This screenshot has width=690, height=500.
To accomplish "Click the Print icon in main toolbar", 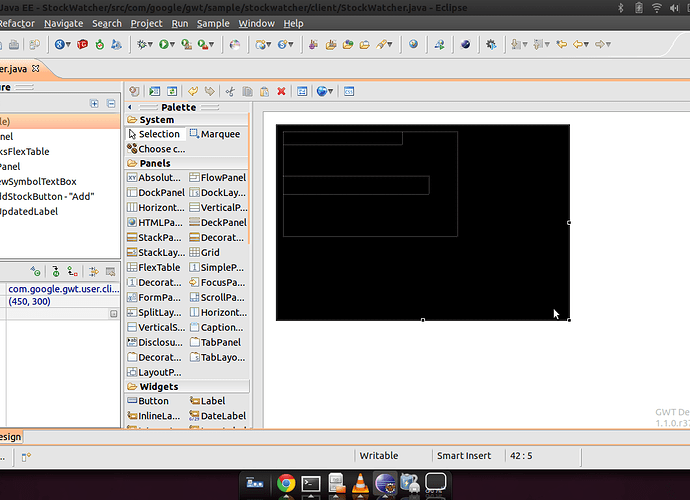I will point(14,44).
